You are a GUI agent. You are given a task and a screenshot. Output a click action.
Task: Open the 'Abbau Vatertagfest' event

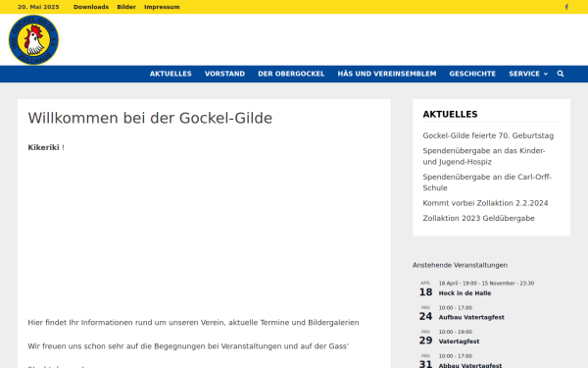(470, 365)
